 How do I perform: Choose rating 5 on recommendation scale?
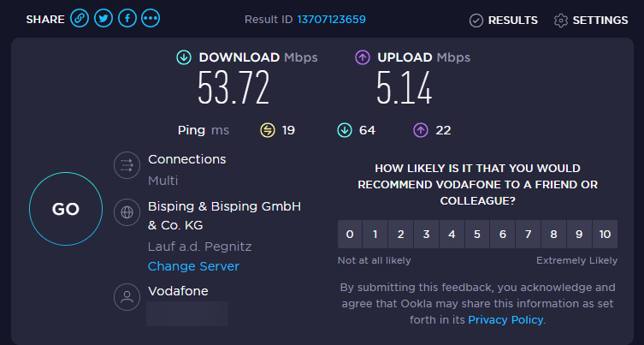[476, 234]
